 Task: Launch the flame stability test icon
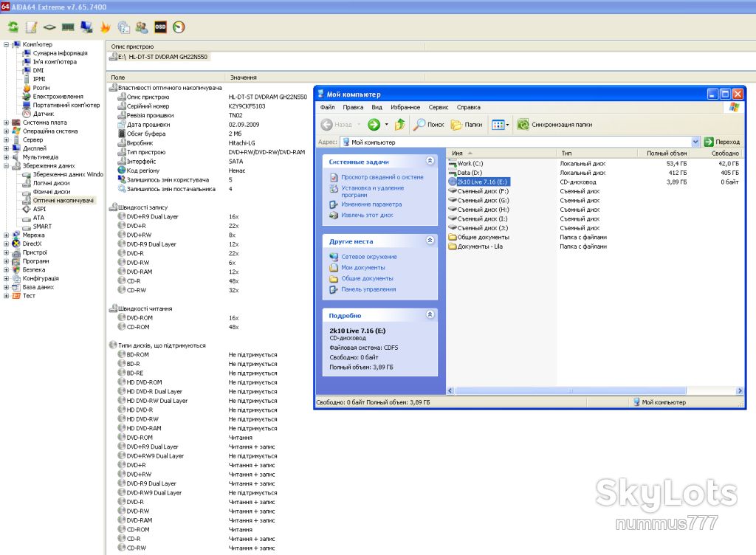(x=105, y=27)
